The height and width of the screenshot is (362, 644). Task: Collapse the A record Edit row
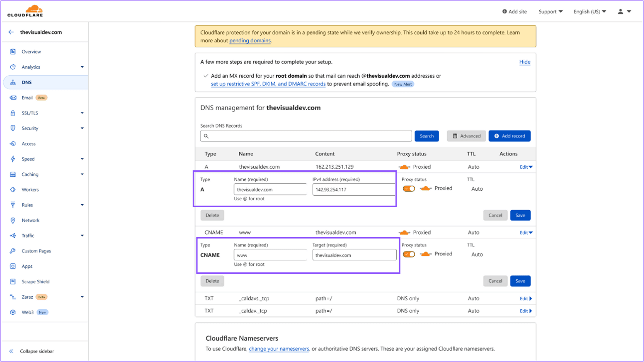coord(526,167)
